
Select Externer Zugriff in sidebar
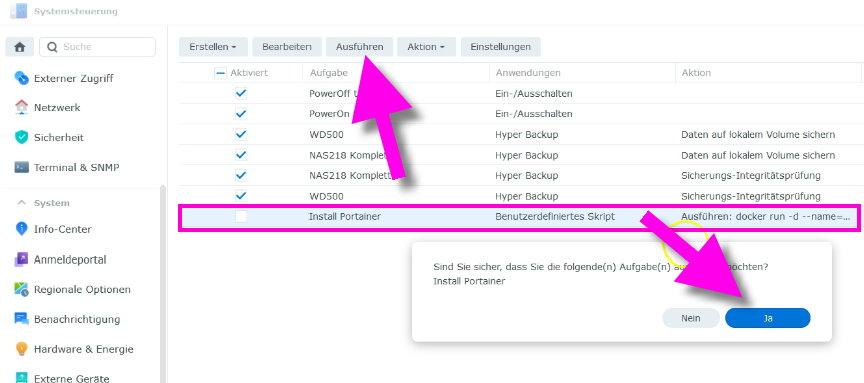coord(74,78)
